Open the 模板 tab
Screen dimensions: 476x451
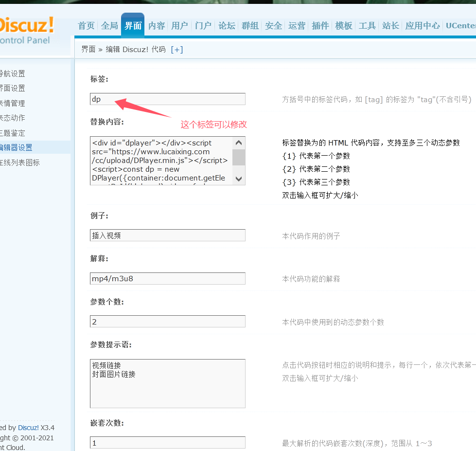coord(344,26)
